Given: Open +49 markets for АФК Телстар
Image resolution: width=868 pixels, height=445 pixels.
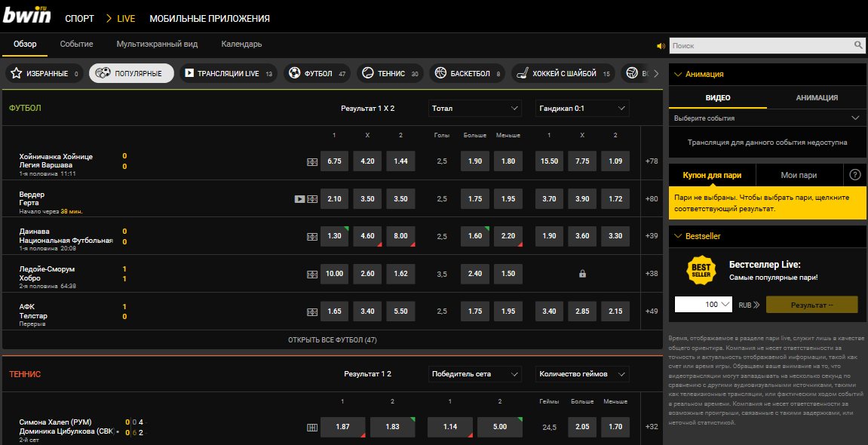Looking at the screenshot, I should point(652,311).
